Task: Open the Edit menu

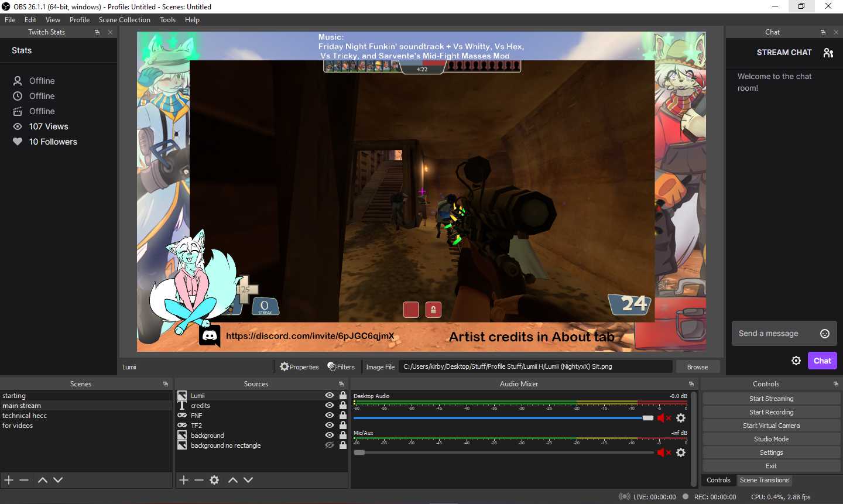Action: 30,20
